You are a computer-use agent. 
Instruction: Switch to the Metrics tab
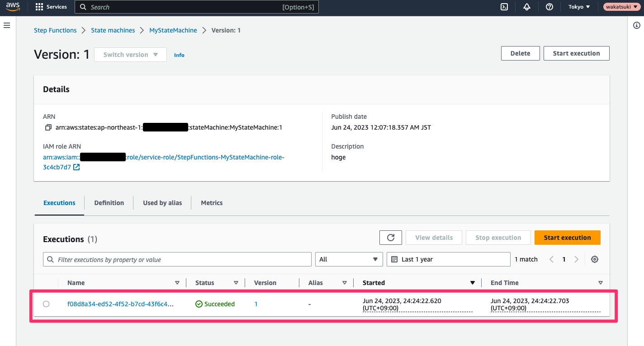(x=212, y=203)
